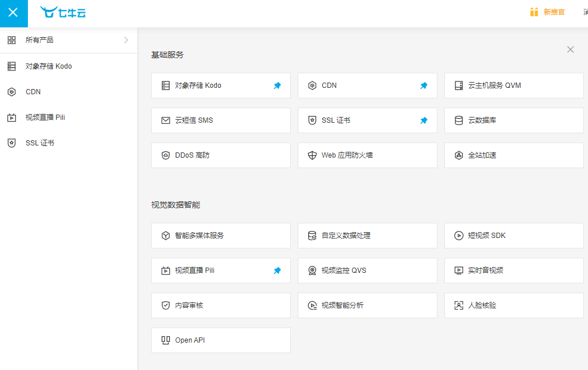This screenshot has width=588, height=370.
Task: Click the 全站加速 hexagon icon
Action: [x=459, y=155]
